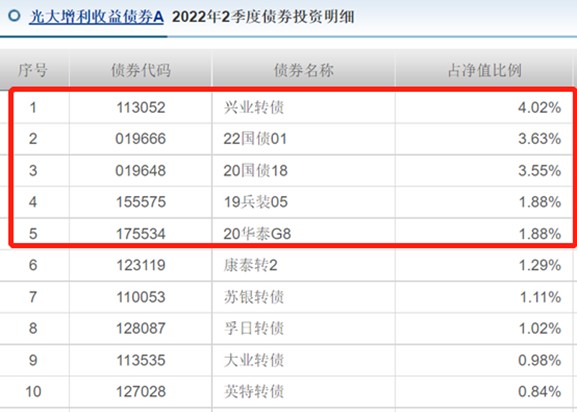
Task: Select the 债券名称 column header
Action: (304, 70)
